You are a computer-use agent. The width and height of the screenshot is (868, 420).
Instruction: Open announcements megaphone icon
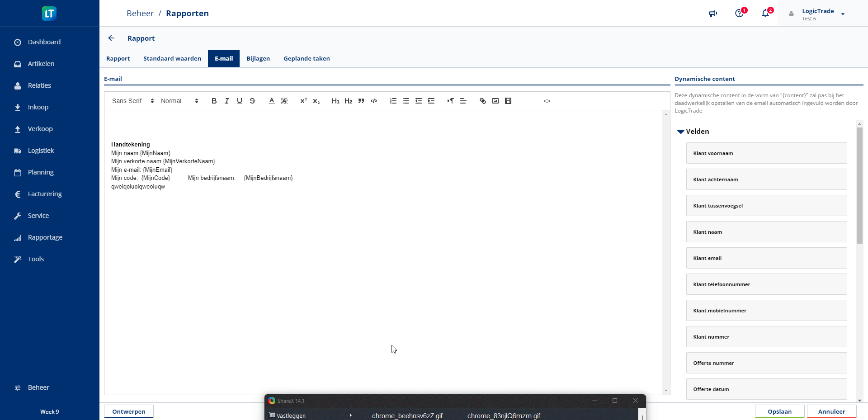pos(713,14)
